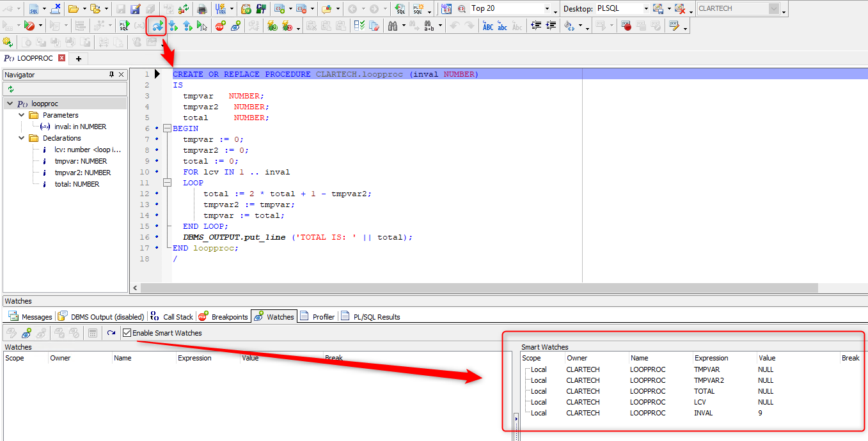The image size is (868, 441).
Task: Click the LCV row in Smart Watches
Action: pos(691,402)
